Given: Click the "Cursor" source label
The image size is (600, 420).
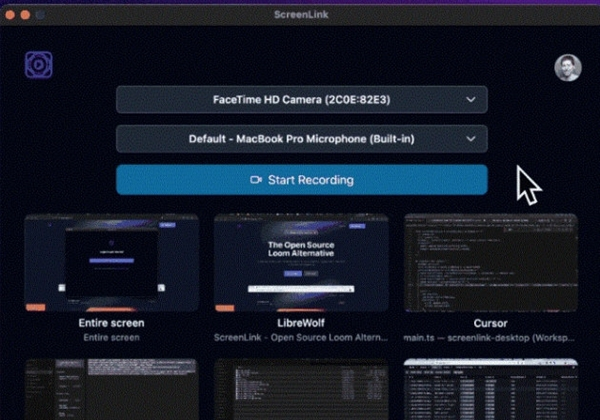Looking at the screenshot, I should (491, 324).
